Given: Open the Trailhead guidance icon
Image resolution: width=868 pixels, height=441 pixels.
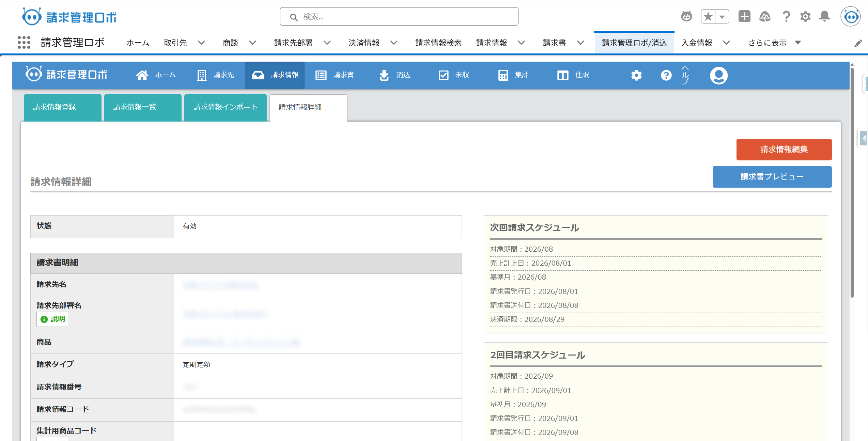Looking at the screenshot, I should coord(765,16).
